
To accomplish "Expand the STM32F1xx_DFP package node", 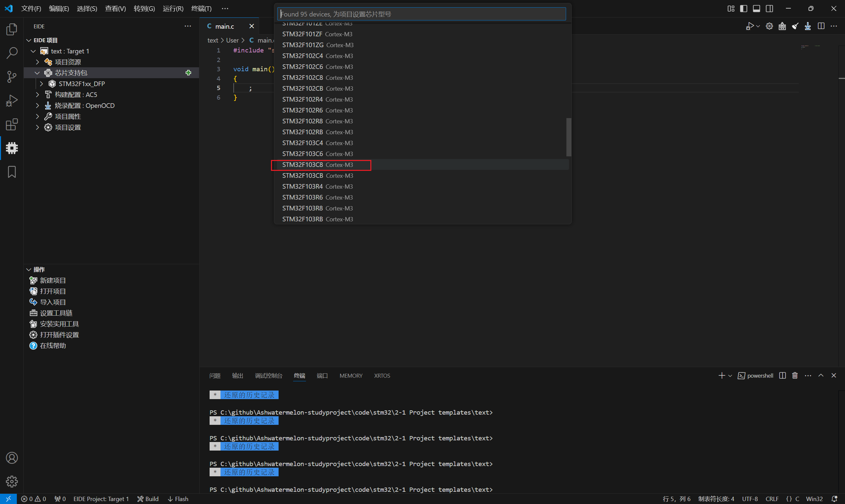I will point(42,83).
